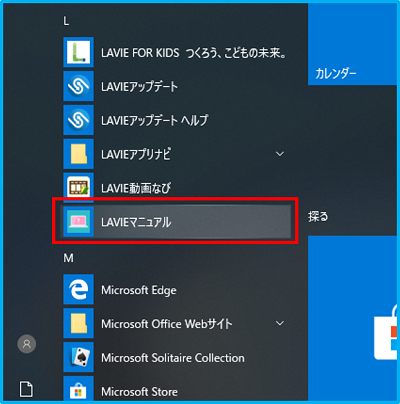Viewport: 400px width, 404px height.
Task: Launch the Microsoft Edge icon
Action: pyautogui.click(x=78, y=289)
